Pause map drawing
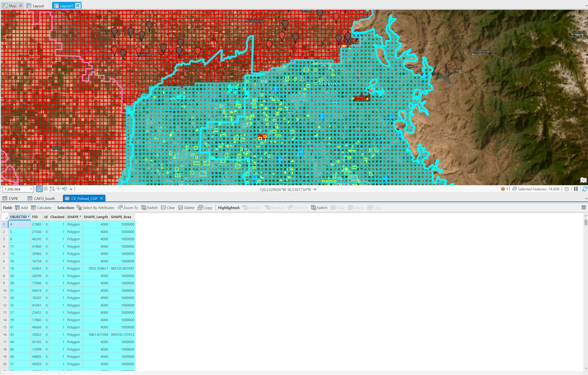Viewport: 588px width, 375px height. (576, 189)
